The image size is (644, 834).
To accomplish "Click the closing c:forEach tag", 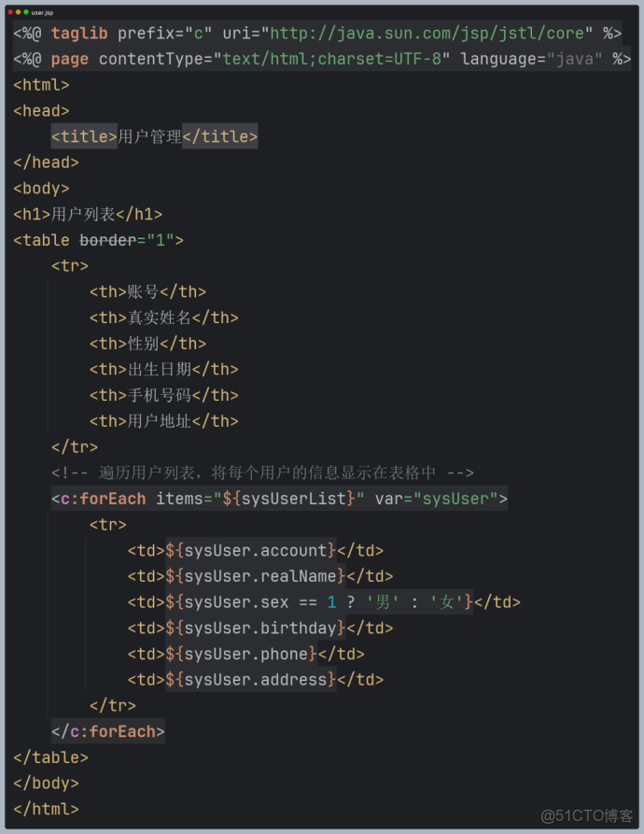I will point(107,731).
